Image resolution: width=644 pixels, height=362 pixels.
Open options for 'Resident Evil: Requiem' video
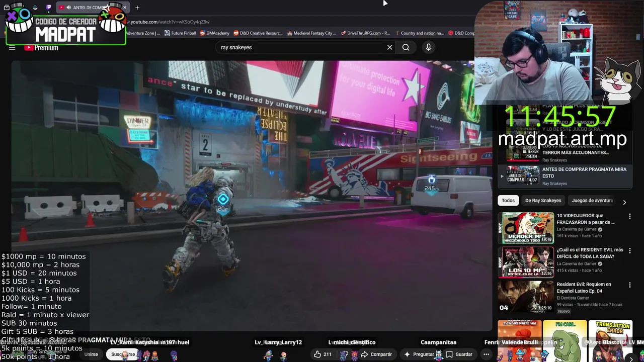(629, 285)
